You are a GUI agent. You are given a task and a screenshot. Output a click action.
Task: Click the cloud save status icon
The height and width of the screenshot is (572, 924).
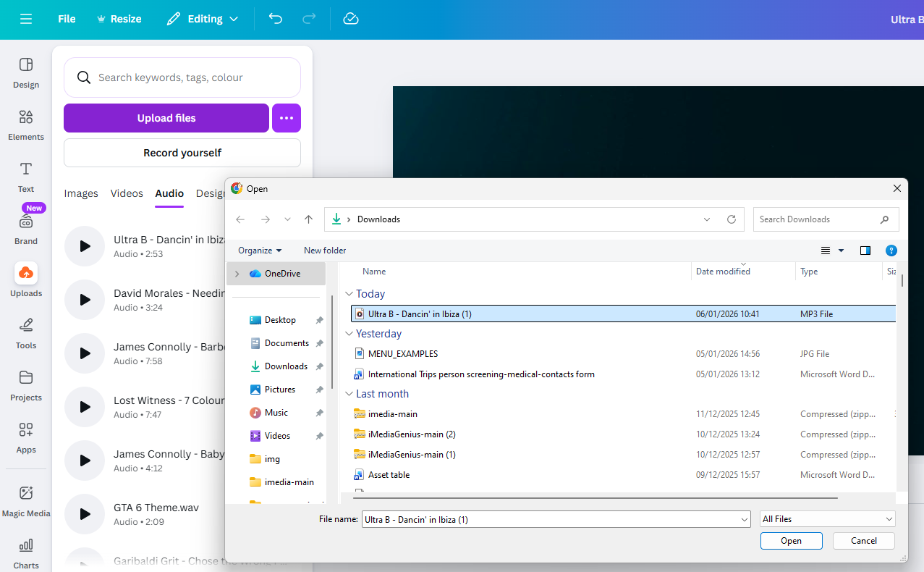click(351, 19)
